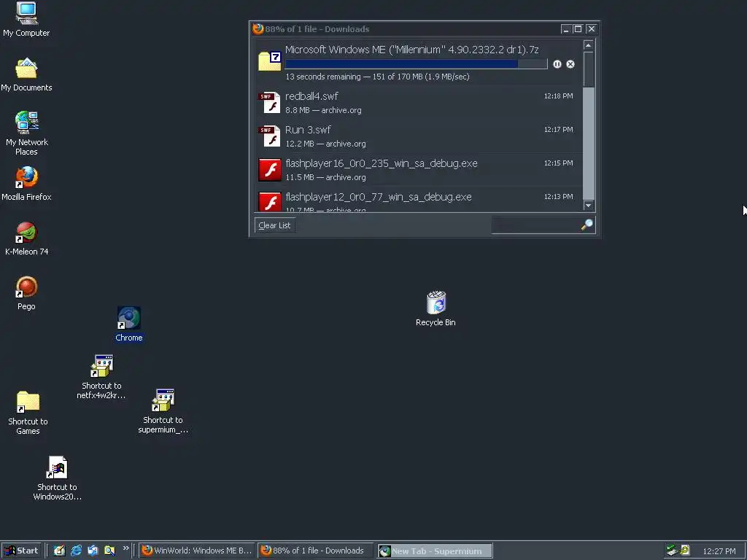
Task: Switch to Downloads taskbar button
Action: tap(315, 551)
